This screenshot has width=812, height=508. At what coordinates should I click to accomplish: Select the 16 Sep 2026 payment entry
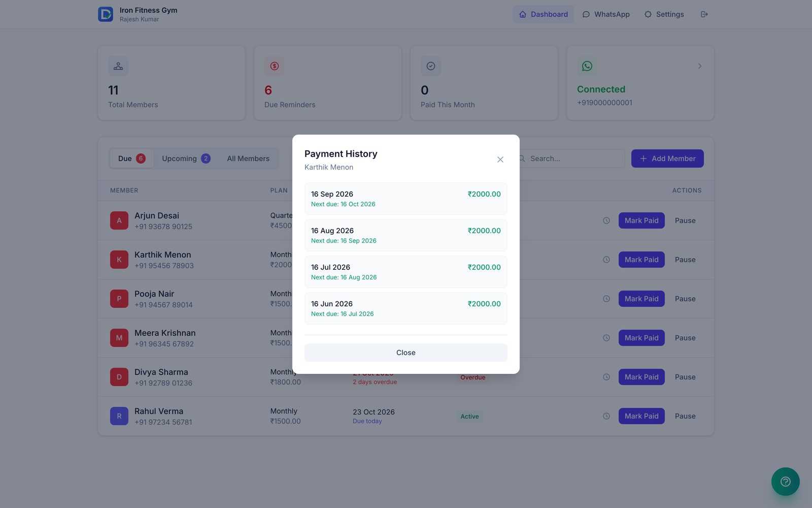click(405, 199)
